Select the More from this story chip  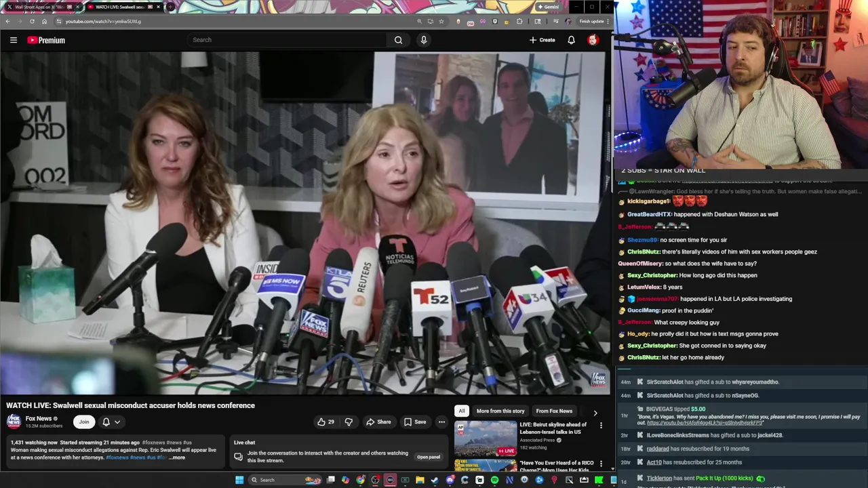(x=500, y=411)
